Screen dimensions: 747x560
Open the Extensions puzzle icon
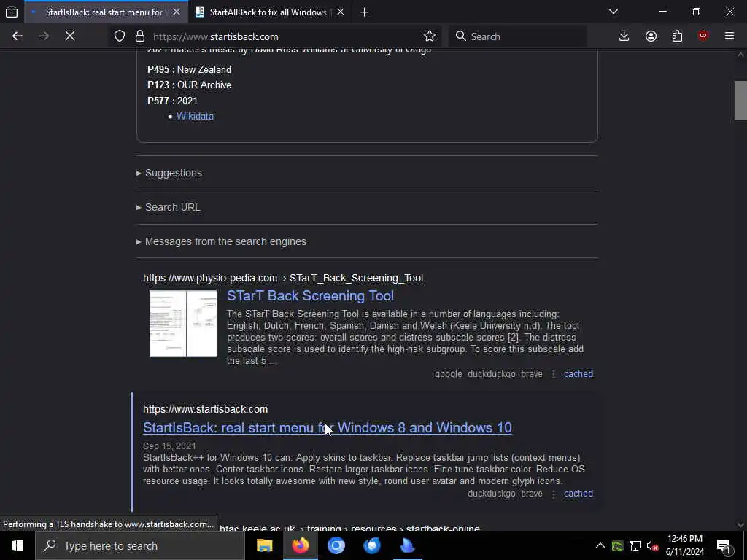tap(677, 36)
